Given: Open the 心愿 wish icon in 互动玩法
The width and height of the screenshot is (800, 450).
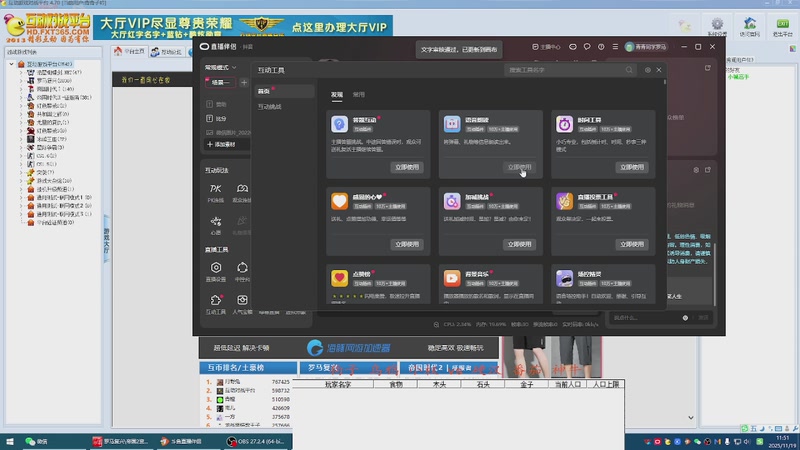Looking at the screenshot, I should 216,221.
